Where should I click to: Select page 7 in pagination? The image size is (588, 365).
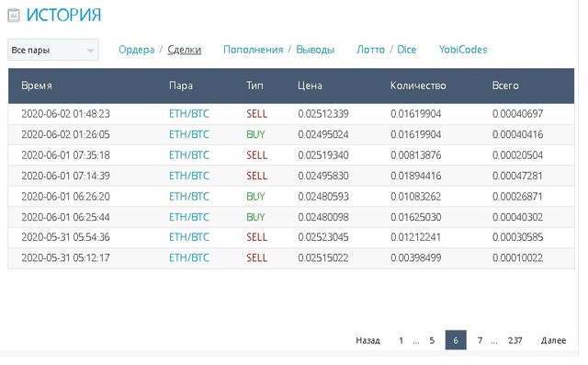point(480,340)
